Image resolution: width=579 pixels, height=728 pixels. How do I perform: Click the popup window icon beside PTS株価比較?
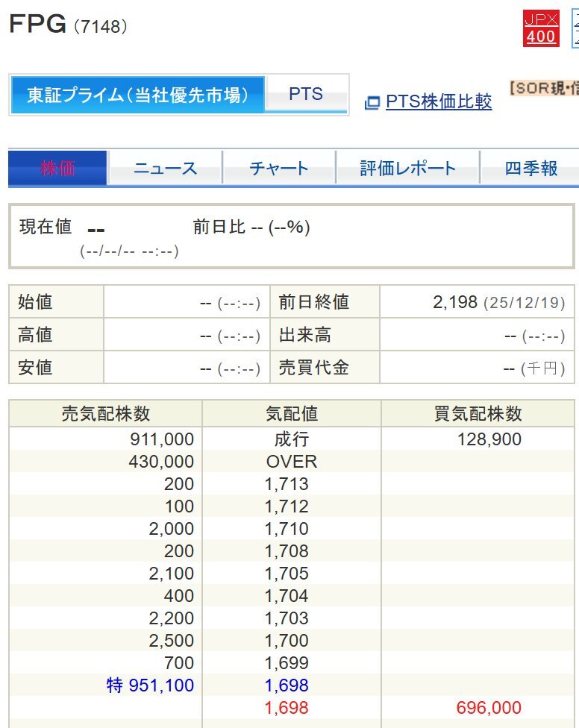point(372,103)
